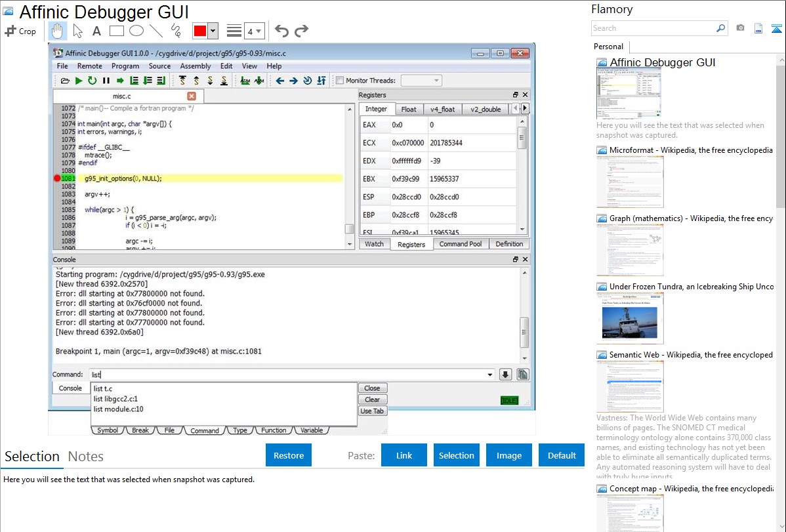Click the Close button in completion popup
This screenshot has height=532, width=786.
[x=372, y=388]
